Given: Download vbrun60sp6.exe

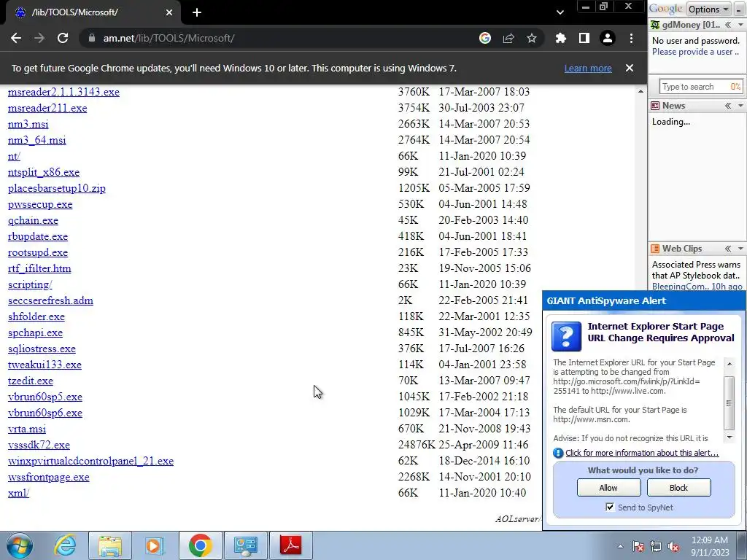Looking at the screenshot, I should 45,413.
